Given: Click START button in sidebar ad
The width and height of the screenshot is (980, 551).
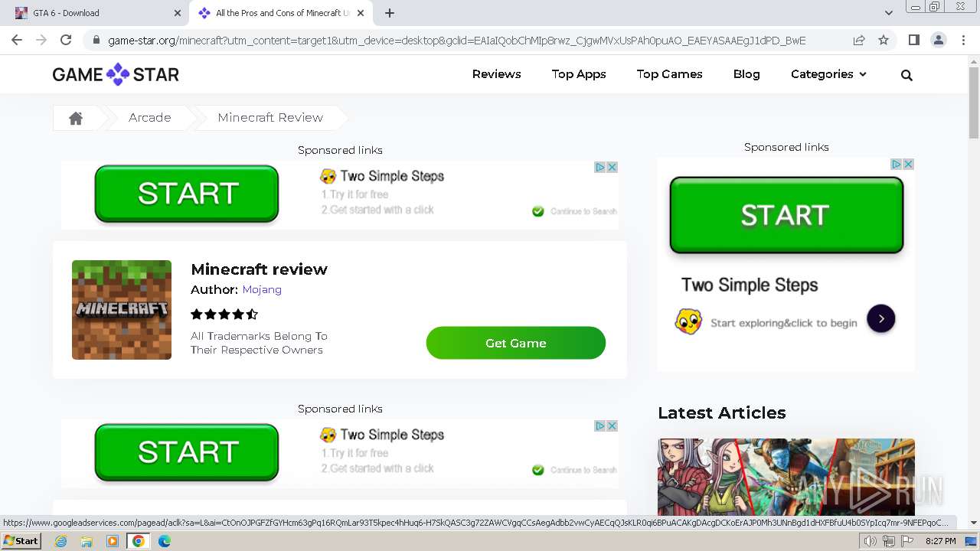Looking at the screenshot, I should tap(786, 215).
